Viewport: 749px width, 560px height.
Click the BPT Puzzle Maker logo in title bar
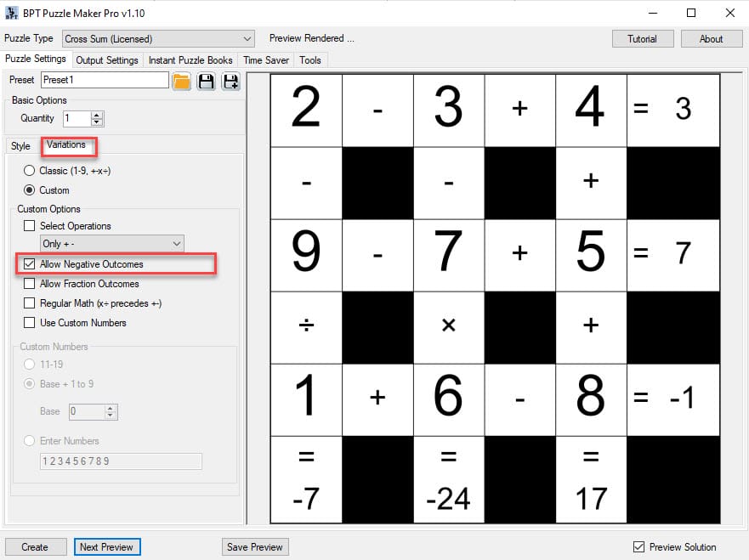tap(12, 12)
